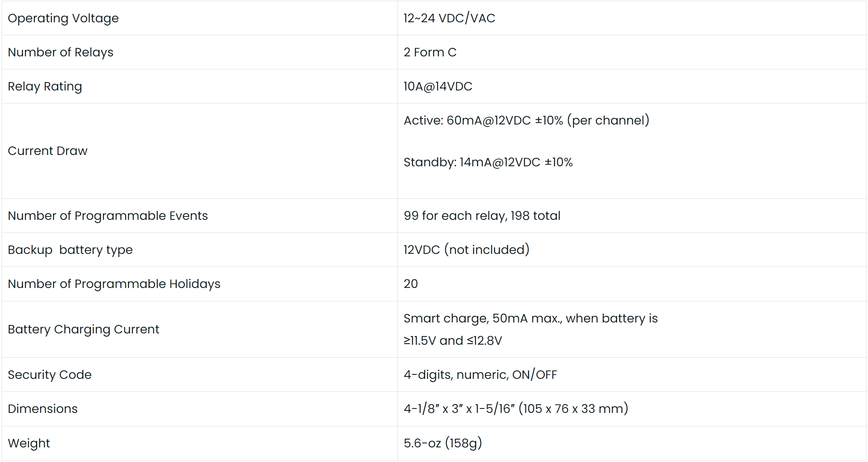Click the Number of Programmable Holidays label
Viewport: 868px width, 462px height.
[x=114, y=284]
